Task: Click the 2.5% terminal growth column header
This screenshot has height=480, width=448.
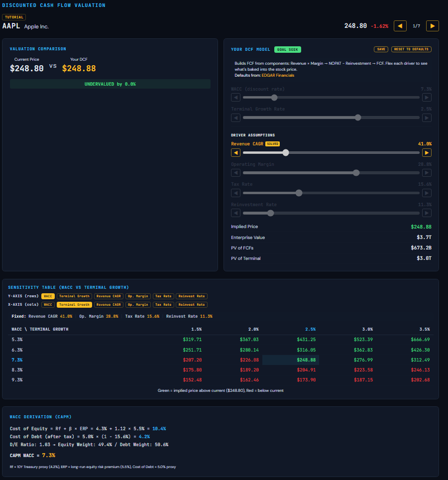Action: [x=310, y=330]
